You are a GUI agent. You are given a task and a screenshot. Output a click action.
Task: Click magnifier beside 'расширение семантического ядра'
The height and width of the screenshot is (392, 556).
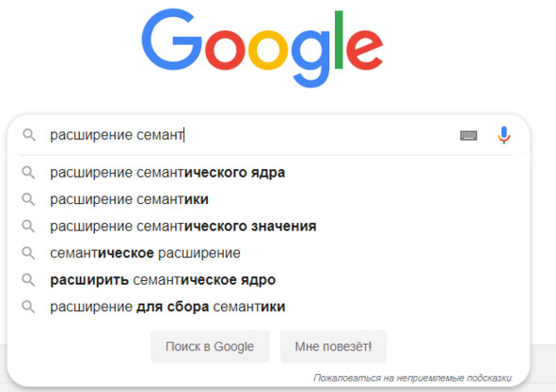point(28,173)
